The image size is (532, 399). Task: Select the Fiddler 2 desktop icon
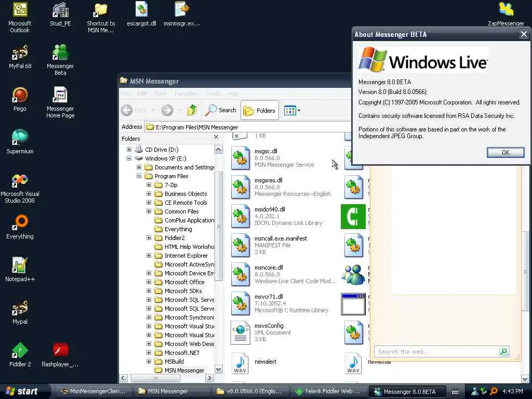click(x=20, y=351)
